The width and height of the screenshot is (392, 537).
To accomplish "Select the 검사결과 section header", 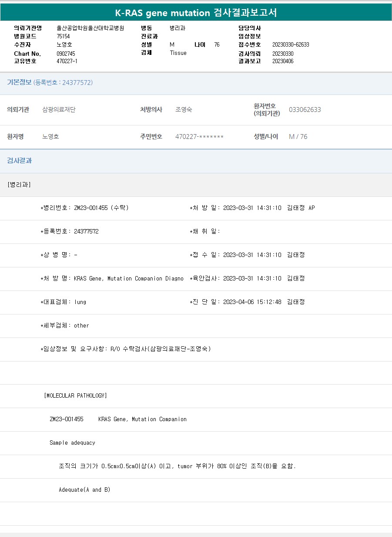I will tap(19, 160).
